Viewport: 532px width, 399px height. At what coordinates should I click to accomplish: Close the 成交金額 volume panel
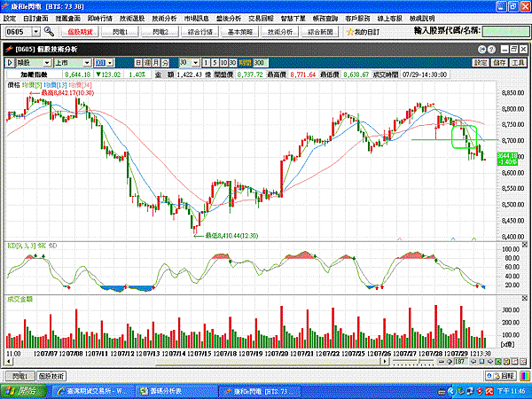(525, 298)
